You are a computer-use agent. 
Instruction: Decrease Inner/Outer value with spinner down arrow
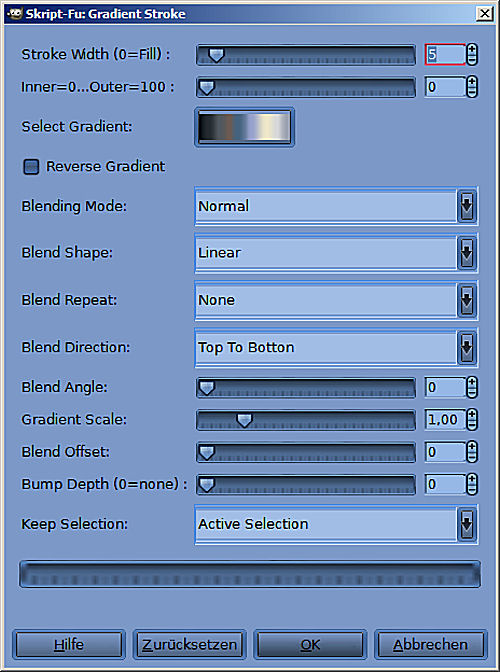(472, 92)
